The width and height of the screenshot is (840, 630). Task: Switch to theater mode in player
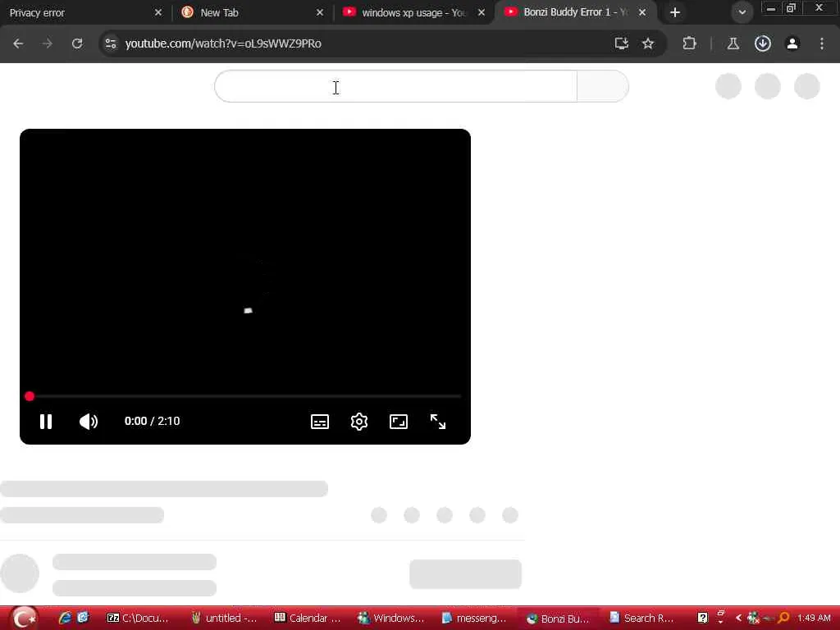399,422
